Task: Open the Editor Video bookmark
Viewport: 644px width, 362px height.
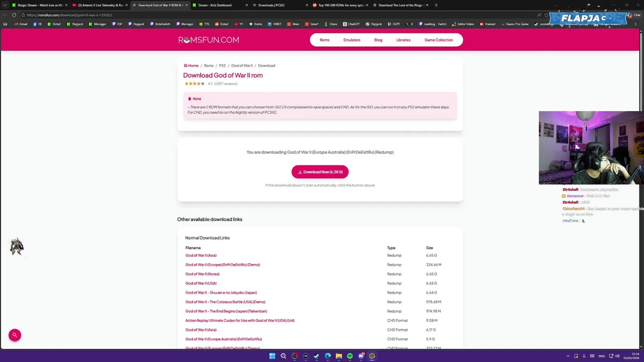Action: [463, 24]
